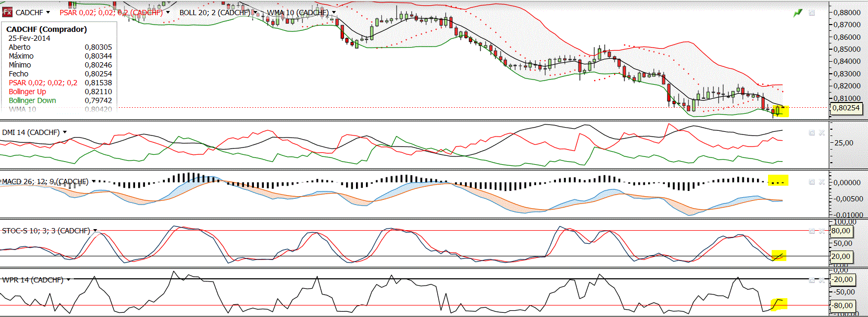Open the PSAR indicator settings dropdown
This screenshot has width=868, height=317.
pyautogui.click(x=168, y=12)
